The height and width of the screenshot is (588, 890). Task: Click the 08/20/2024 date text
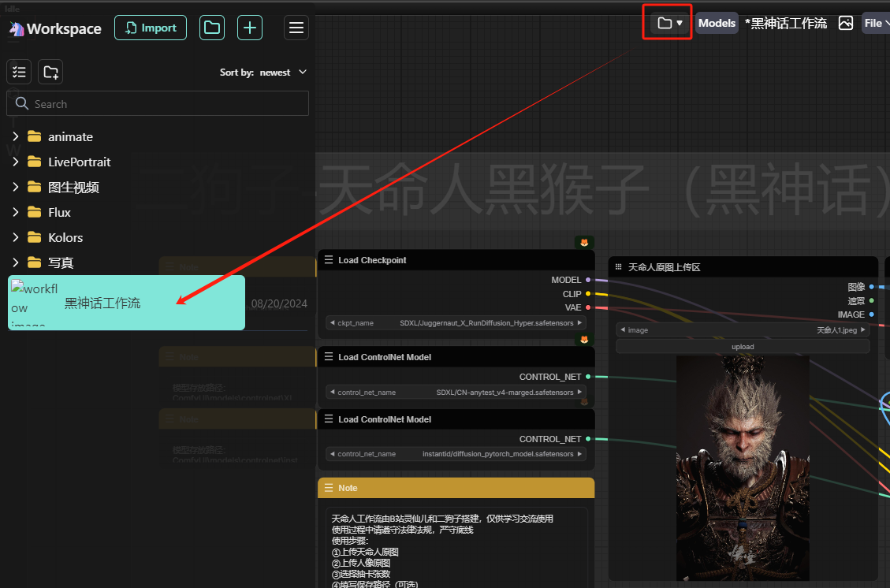coord(279,303)
